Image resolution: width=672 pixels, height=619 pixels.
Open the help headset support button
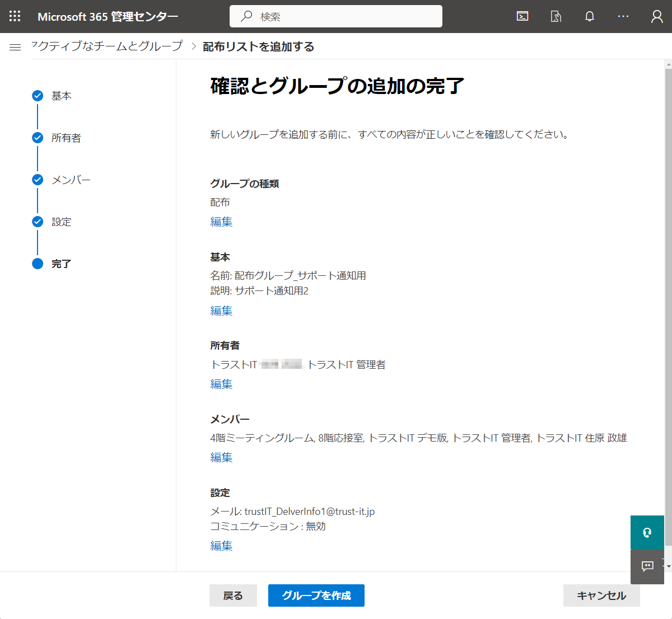coord(647,532)
